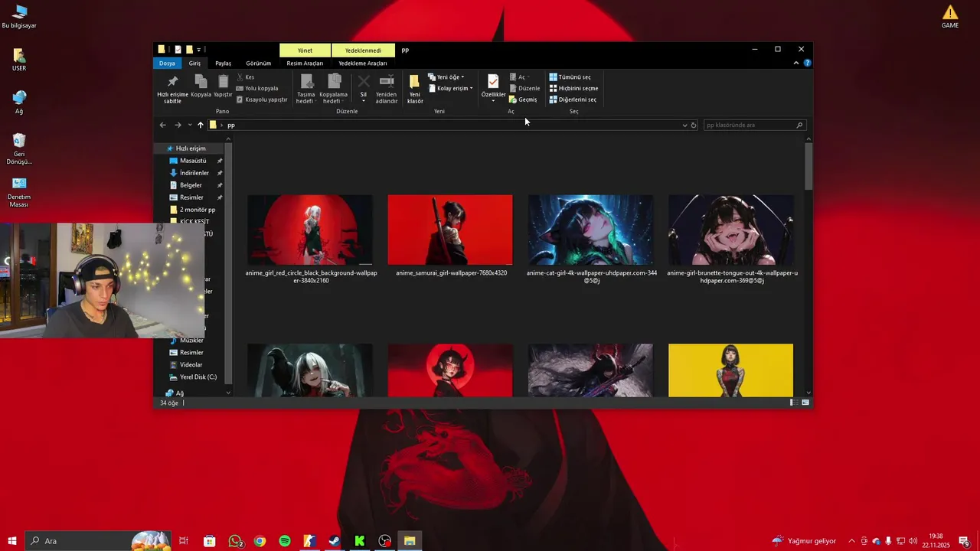980x551 pixels.
Task: Click the Hızlı erişime sabitle pin icon
Action: pos(172,81)
